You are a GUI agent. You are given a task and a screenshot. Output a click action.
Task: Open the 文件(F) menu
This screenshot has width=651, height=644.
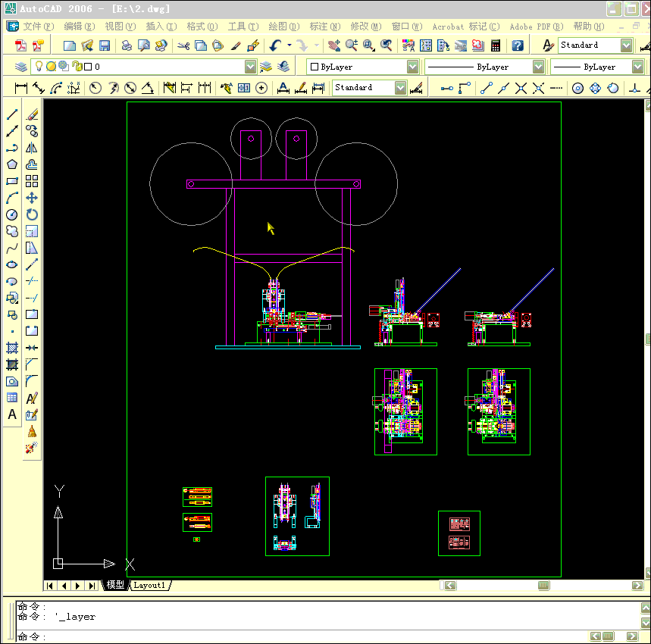click(38, 27)
